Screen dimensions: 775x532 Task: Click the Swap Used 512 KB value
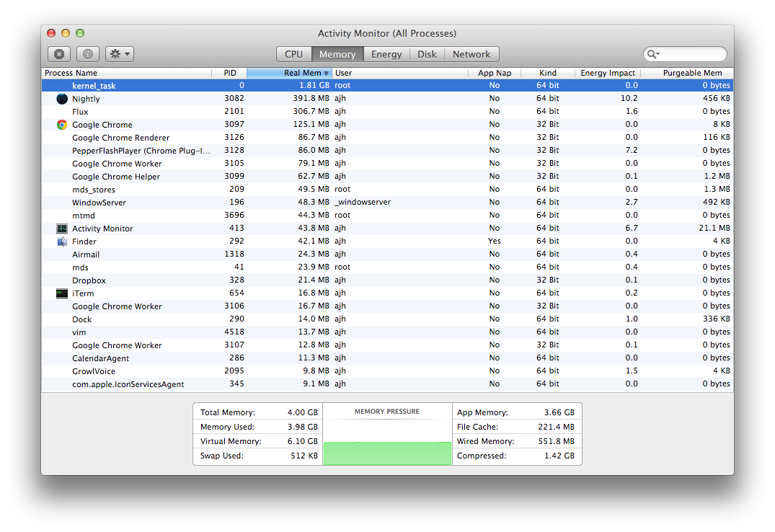coord(304,456)
